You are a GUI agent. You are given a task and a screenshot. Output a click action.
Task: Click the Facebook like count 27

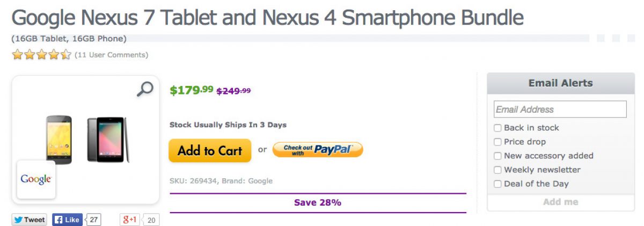(x=94, y=220)
